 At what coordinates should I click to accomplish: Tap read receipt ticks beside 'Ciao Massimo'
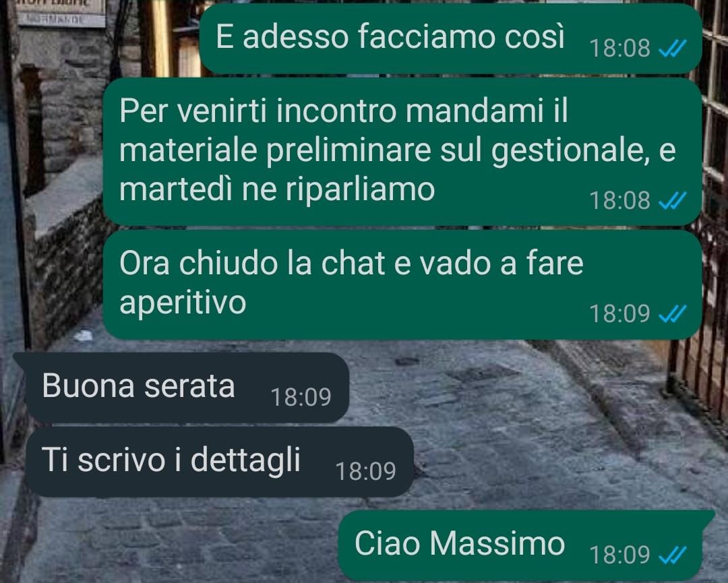click(673, 555)
